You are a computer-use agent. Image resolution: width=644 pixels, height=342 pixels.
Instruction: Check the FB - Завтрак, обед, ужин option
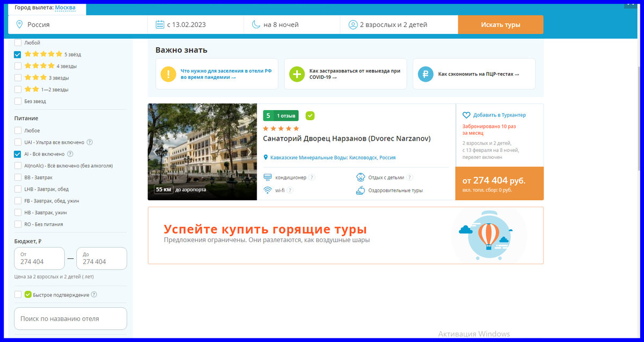coord(18,201)
